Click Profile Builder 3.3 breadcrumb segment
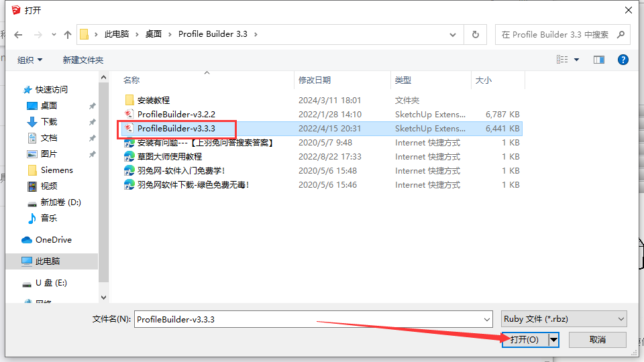The height and width of the screenshot is (362, 644). coord(213,34)
